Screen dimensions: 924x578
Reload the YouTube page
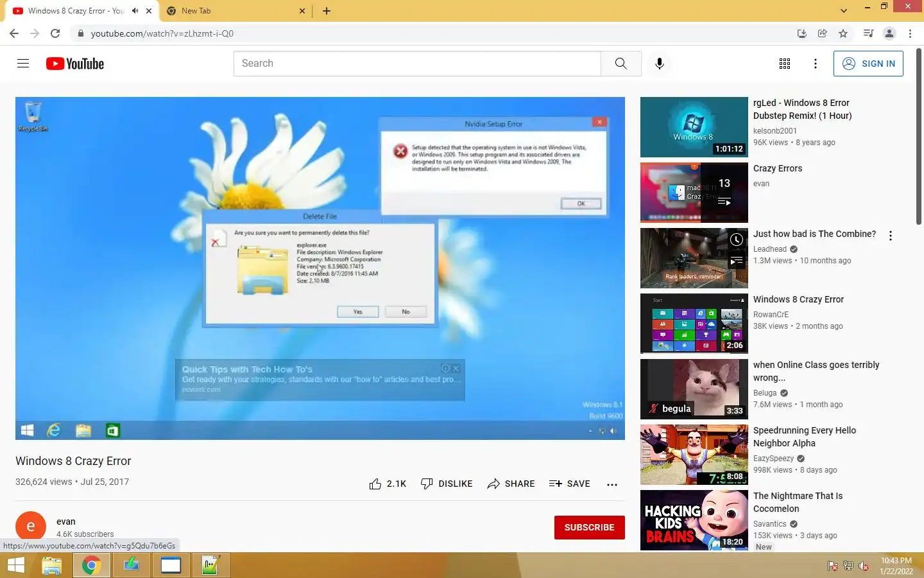[55, 33]
